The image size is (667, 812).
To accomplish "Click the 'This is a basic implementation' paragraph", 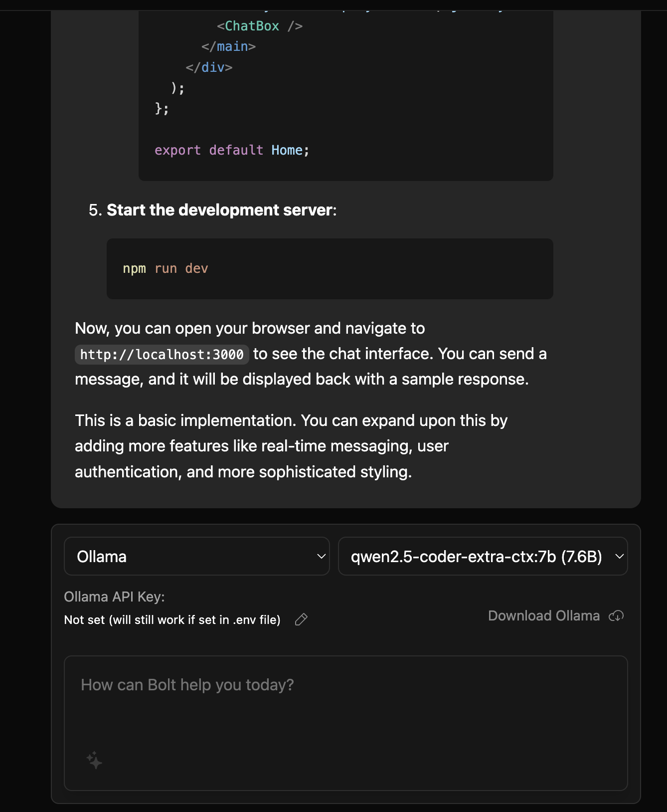I will pyautogui.click(x=291, y=446).
